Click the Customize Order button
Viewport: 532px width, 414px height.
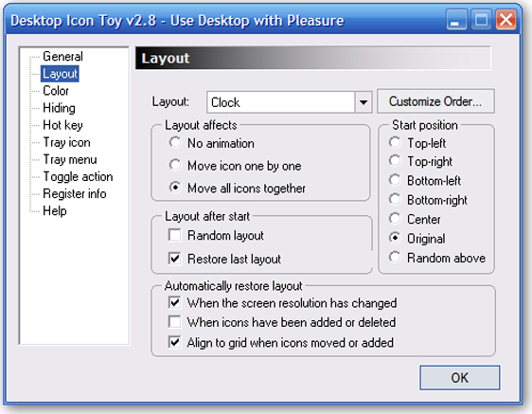pyautogui.click(x=435, y=101)
